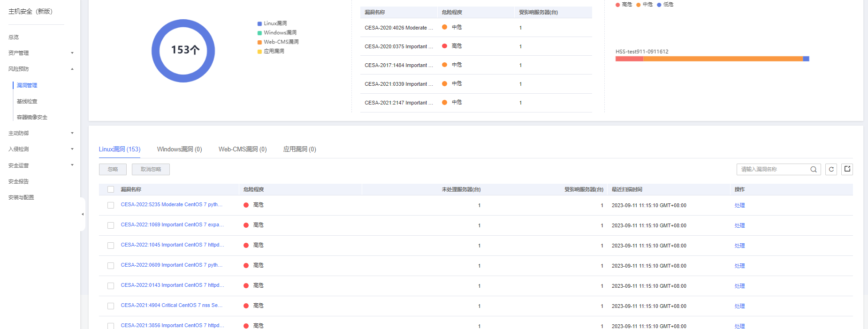This screenshot has width=868, height=329.
Task: Open the CESA-2021:4904 Critical CentOS 7 link
Action: pyautogui.click(x=171, y=305)
